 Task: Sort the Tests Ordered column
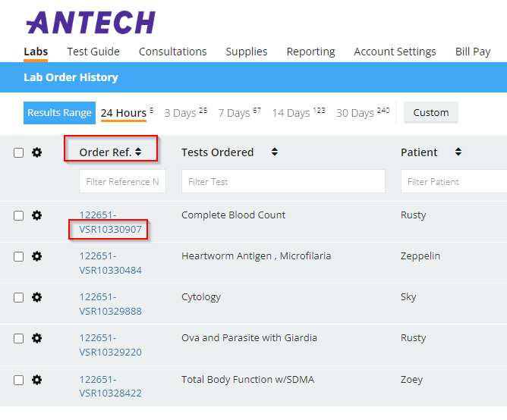click(274, 152)
